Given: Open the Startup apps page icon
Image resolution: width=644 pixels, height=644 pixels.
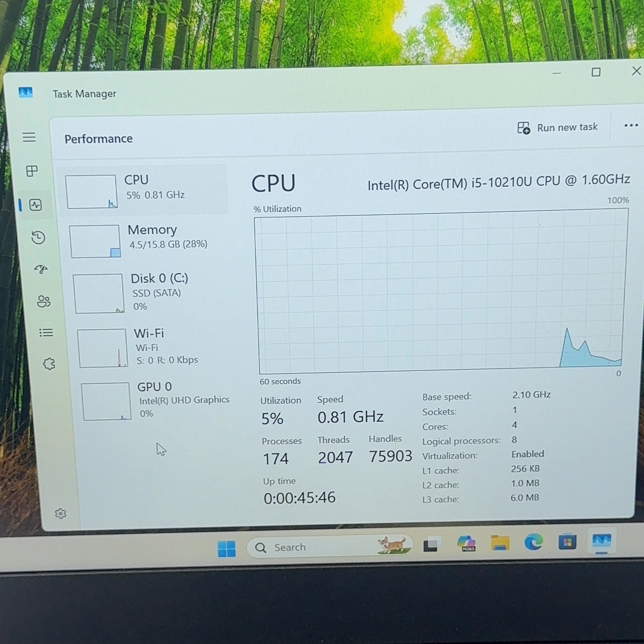Looking at the screenshot, I should pos(41,269).
